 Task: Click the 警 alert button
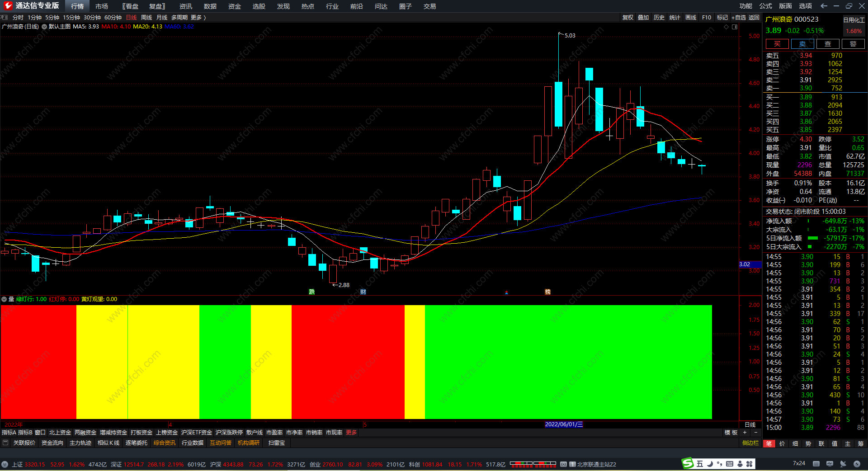[853, 44]
